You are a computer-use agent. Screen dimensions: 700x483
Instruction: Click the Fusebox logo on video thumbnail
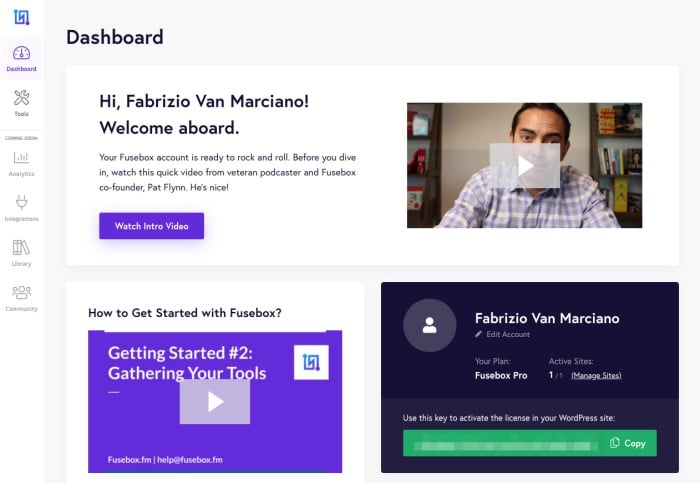click(x=311, y=362)
